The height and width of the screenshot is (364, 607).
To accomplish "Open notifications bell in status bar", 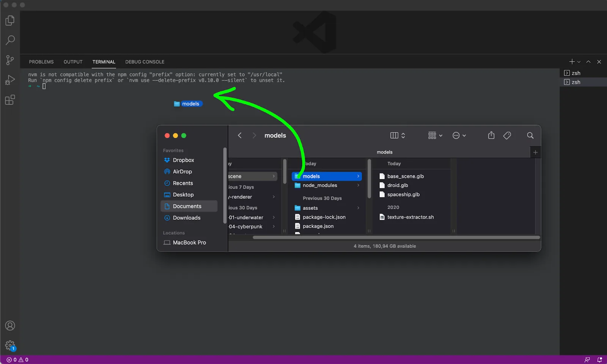I will [600, 360].
